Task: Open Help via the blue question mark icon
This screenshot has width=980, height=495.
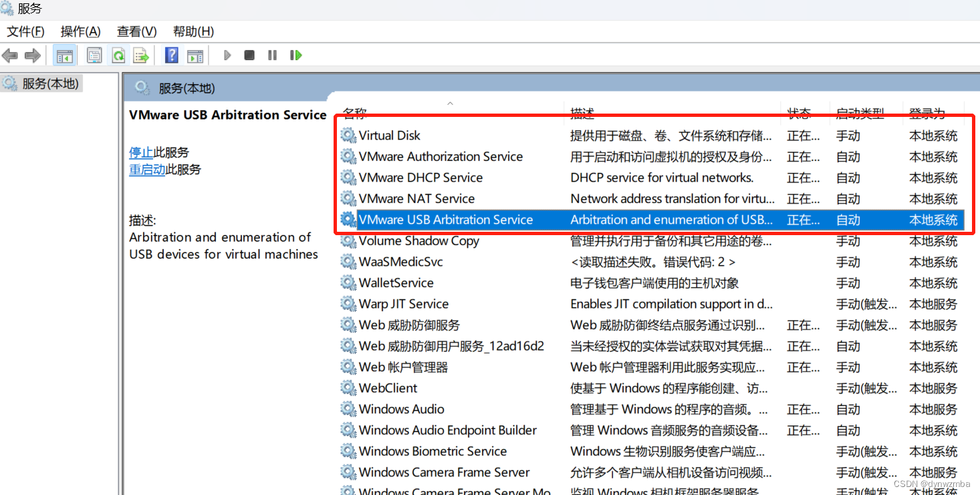Action: [172, 55]
